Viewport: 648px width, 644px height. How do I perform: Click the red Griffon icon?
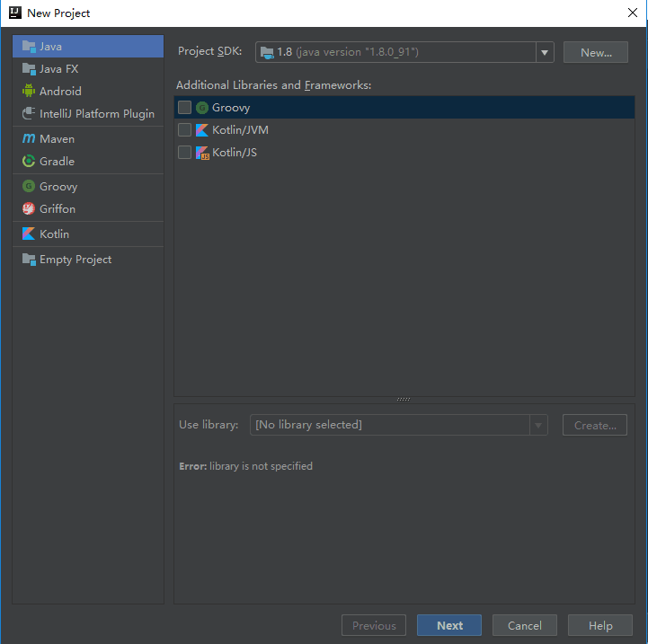tap(29, 208)
